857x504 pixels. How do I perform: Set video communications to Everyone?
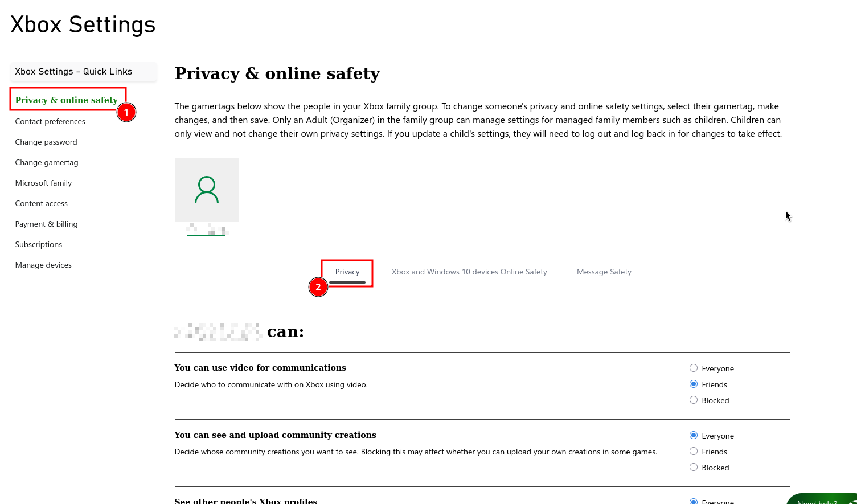694,368
